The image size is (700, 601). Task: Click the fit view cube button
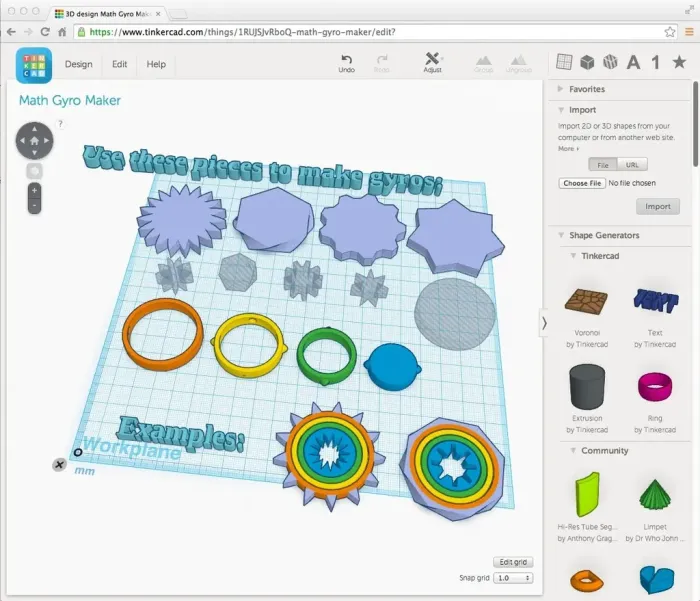tap(34, 171)
